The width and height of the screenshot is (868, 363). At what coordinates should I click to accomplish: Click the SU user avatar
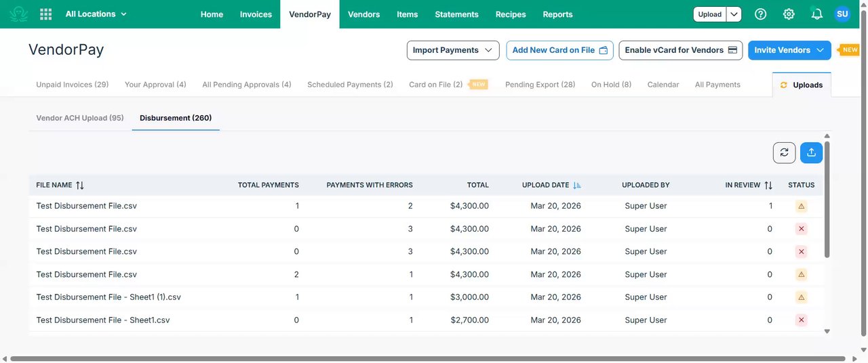click(842, 14)
